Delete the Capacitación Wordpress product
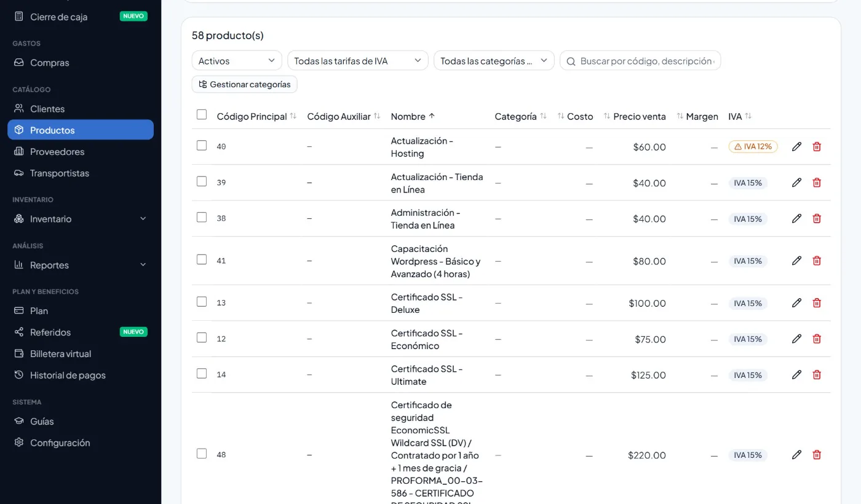The width and height of the screenshot is (861, 504). coord(817,261)
